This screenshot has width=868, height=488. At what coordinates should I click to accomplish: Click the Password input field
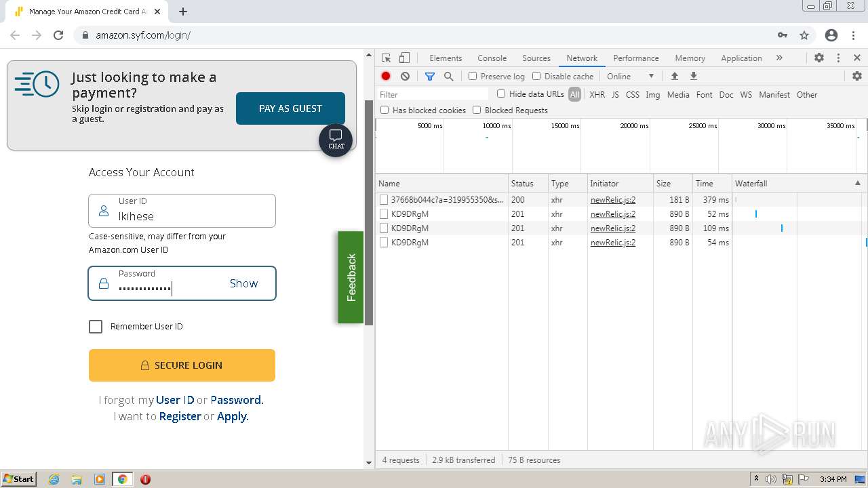click(x=182, y=283)
